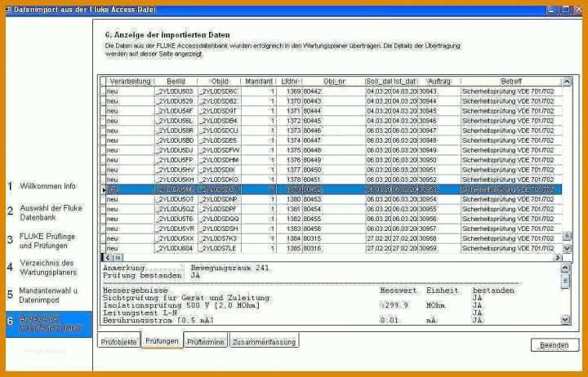
Task: Open the Prüftermine tab
Action: pyautogui.click(x=206, y=342)
